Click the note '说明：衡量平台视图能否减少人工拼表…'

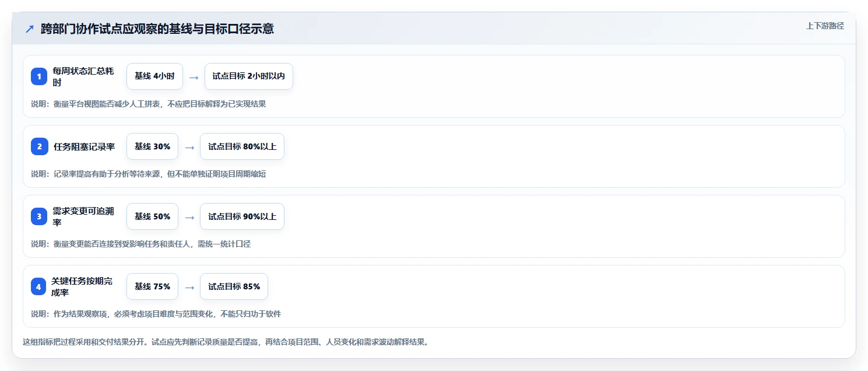[149, 104]
